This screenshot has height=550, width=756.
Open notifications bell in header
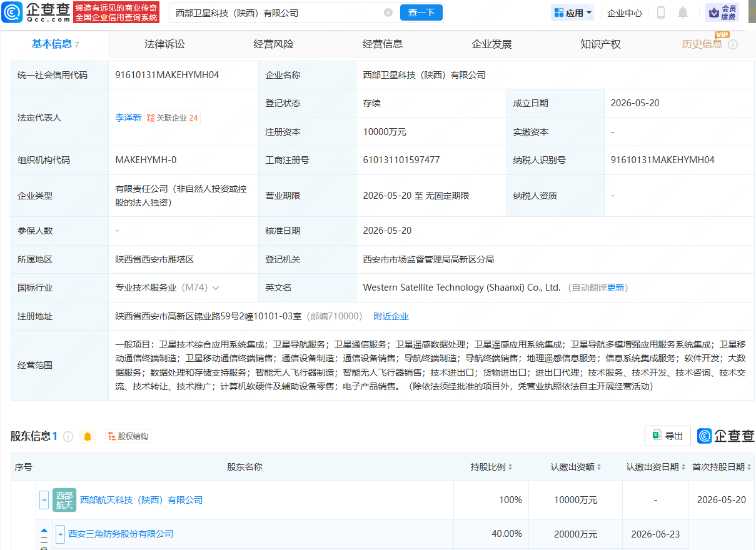(x=683, y=12)
